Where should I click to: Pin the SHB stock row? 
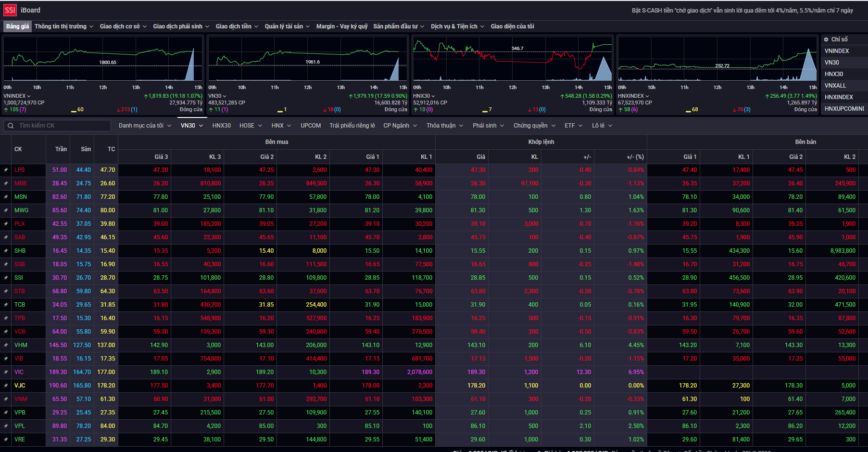point(6,251)
